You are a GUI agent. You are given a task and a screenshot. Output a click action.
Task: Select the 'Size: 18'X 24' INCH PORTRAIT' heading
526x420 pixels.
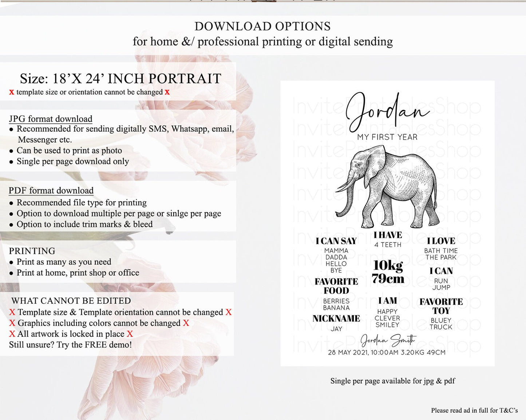click(x=120, y=79)
